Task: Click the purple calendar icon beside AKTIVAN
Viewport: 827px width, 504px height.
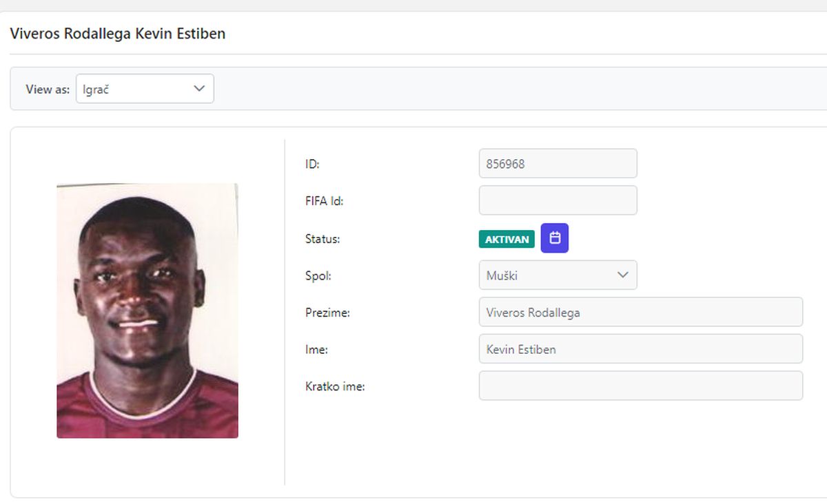Action: click(555, 238)
